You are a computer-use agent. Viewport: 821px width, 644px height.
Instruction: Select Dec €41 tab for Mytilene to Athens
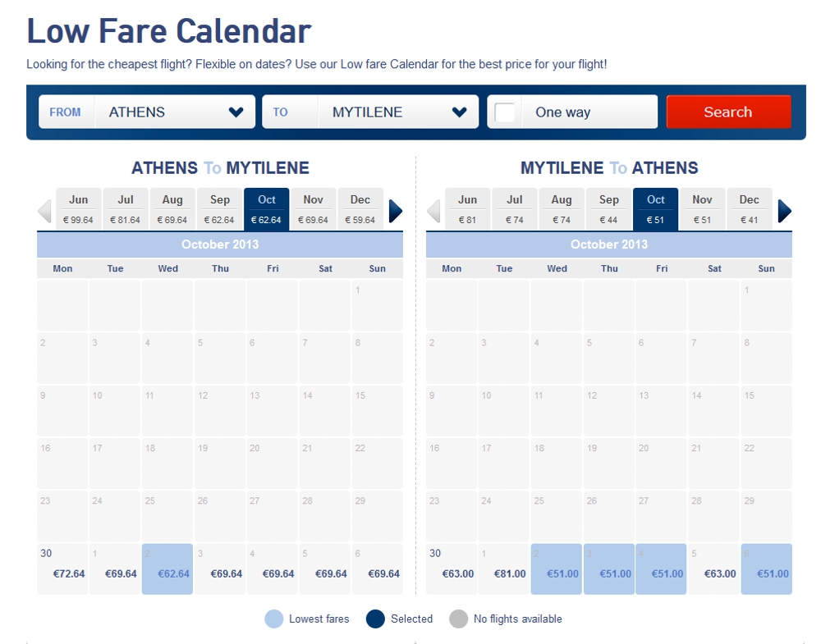click(x=750, y=208)
